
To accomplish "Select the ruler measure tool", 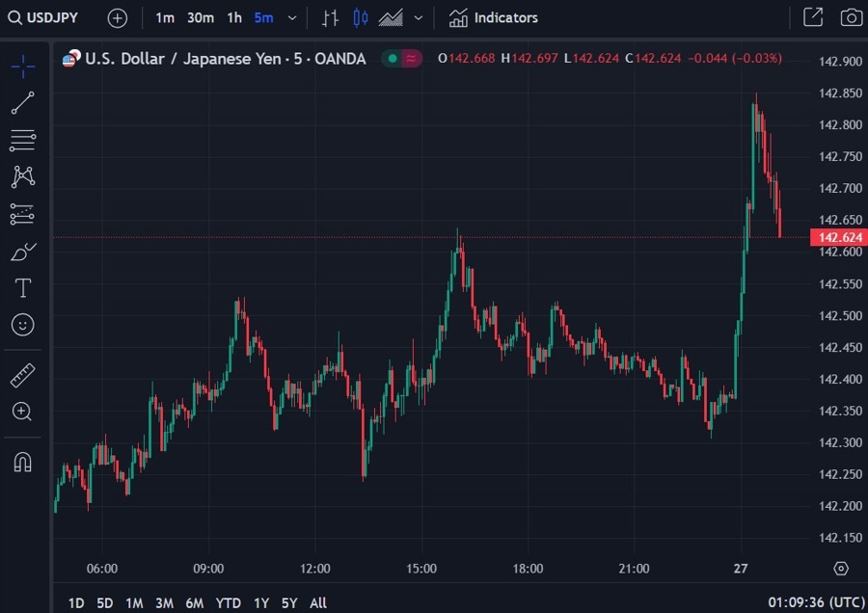I will tap(23, 375).
